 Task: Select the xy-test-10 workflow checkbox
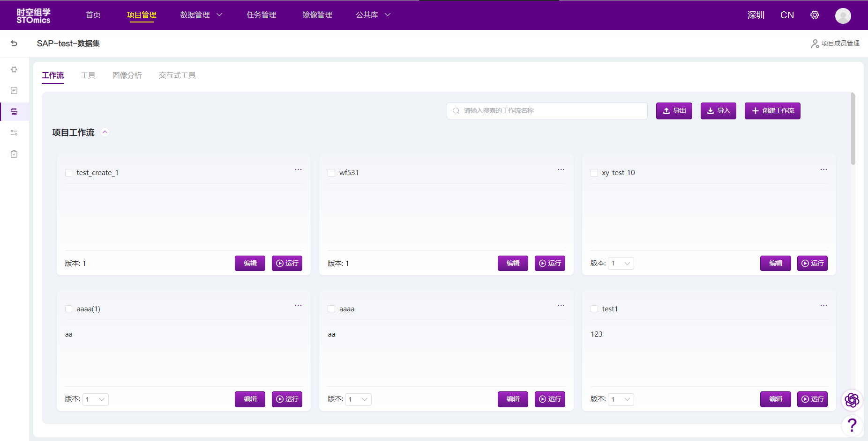point(594,173)
